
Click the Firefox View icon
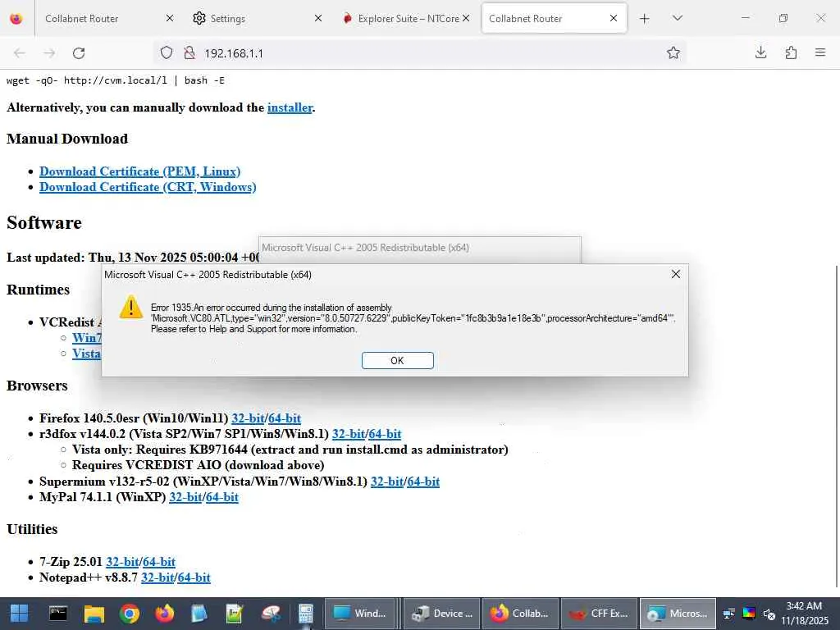16,19
